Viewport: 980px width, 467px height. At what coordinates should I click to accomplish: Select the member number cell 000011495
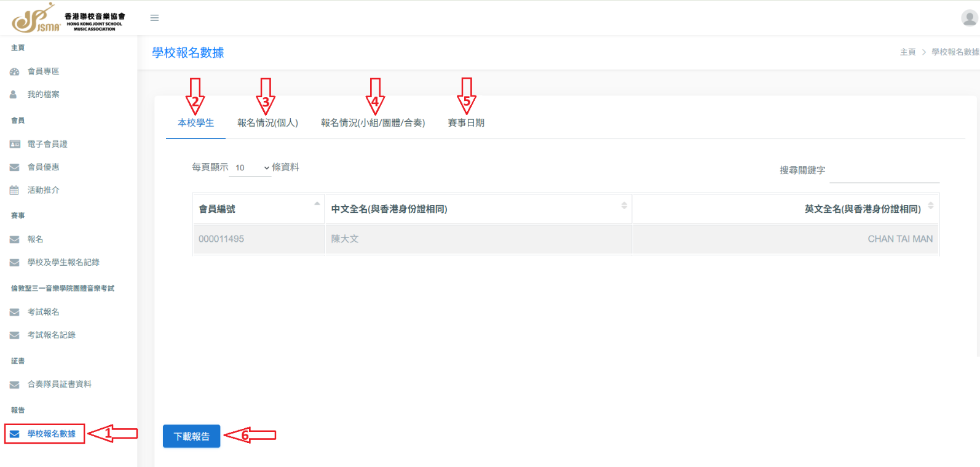[258, 239]
